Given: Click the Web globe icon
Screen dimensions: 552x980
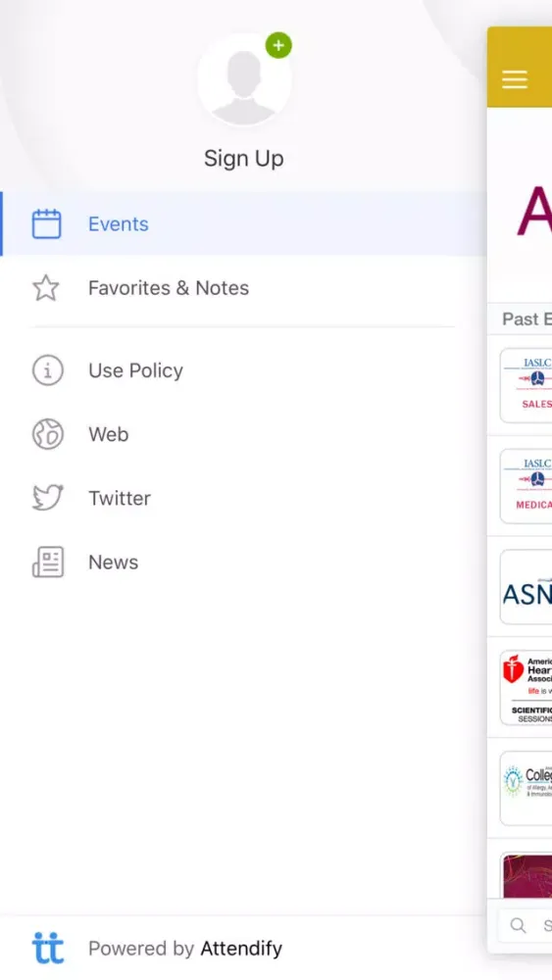Looking at the screenshot, I should [x=47, y=434].
